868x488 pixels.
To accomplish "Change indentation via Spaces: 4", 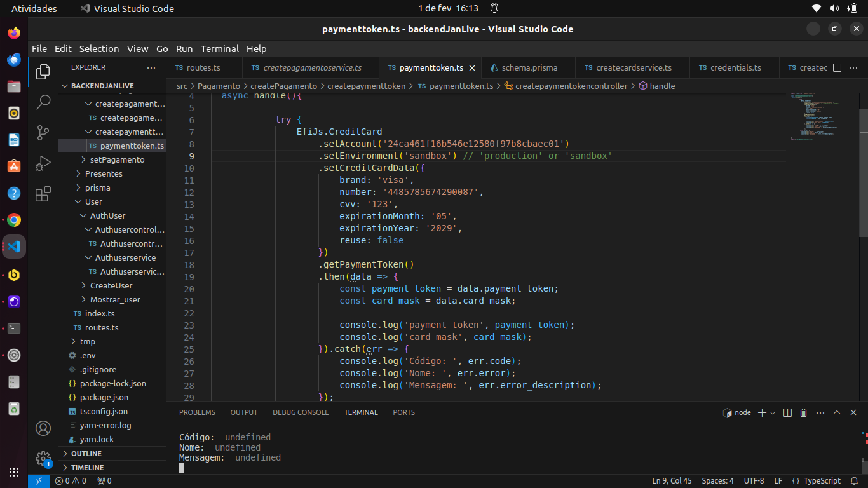I will point(717,481).
